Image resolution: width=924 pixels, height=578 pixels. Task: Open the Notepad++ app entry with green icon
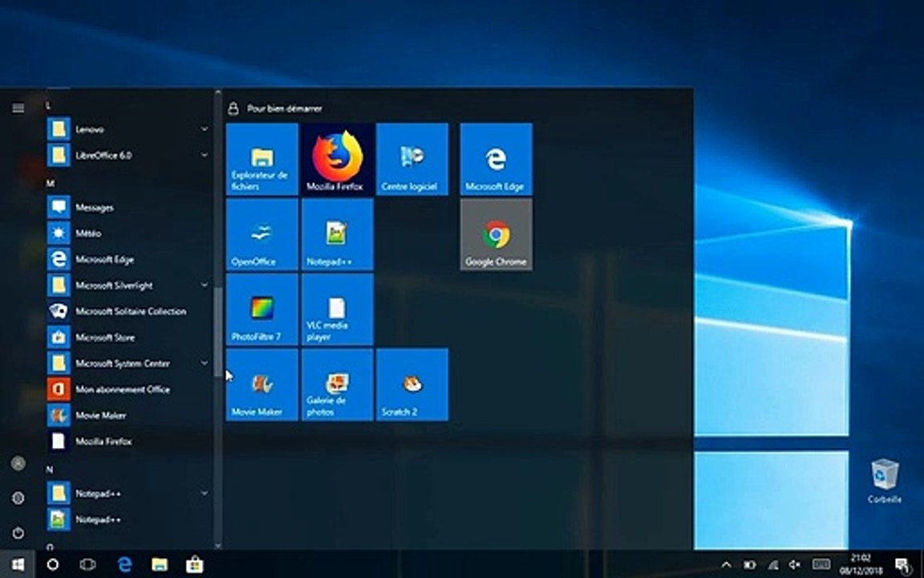point(128,519)
